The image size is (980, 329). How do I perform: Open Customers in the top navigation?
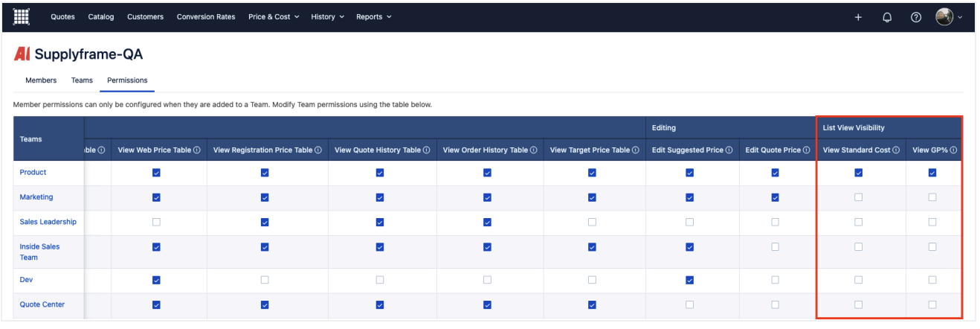[x=146, y=17]
